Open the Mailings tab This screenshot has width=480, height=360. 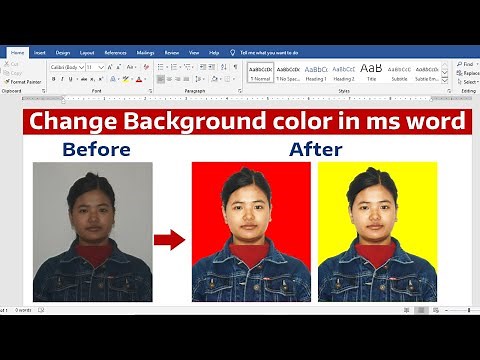tap(145, 53)
